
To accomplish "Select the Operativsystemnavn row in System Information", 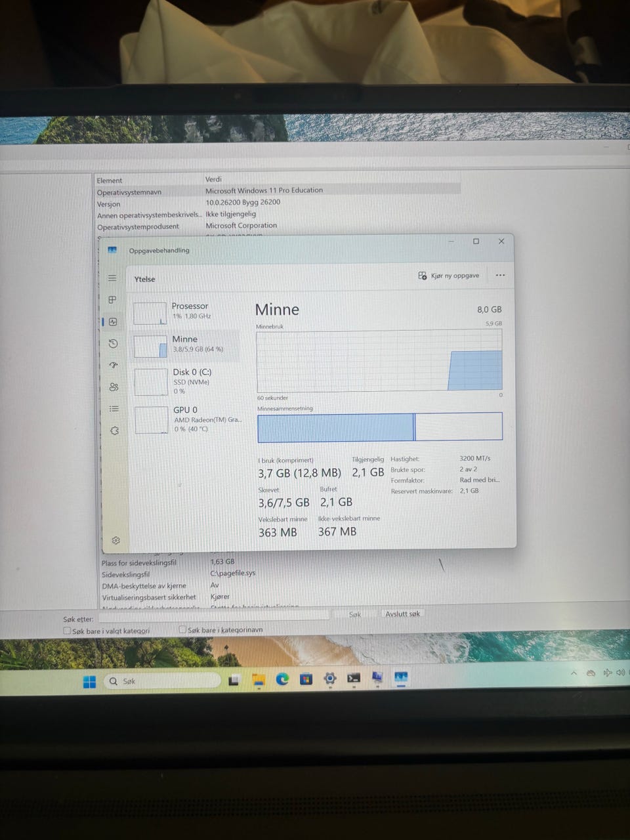I will tap(278, 191).
